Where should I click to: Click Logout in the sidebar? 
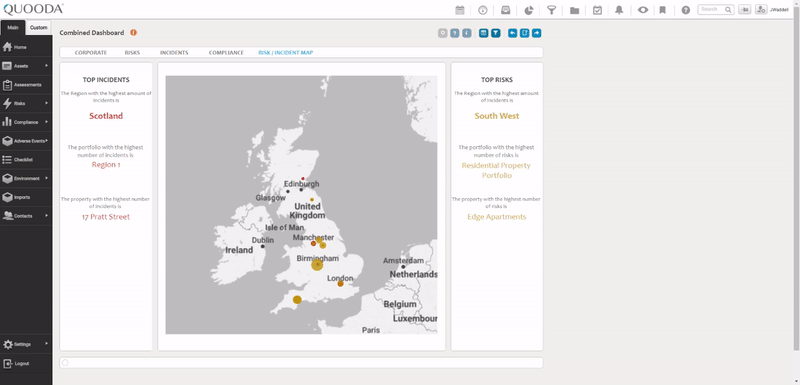click(26, 364)
